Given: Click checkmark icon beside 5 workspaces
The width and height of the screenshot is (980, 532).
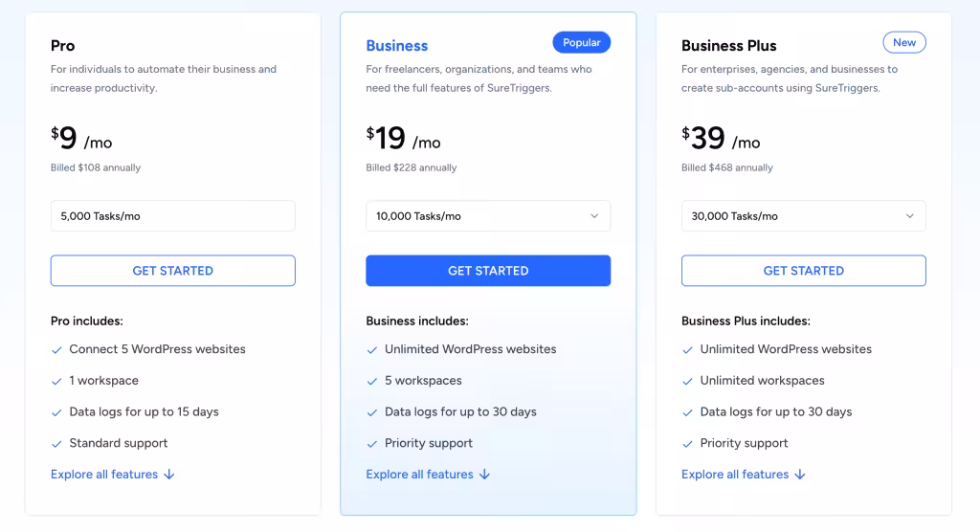Looking at the screenshot, I should pos(372,382).
